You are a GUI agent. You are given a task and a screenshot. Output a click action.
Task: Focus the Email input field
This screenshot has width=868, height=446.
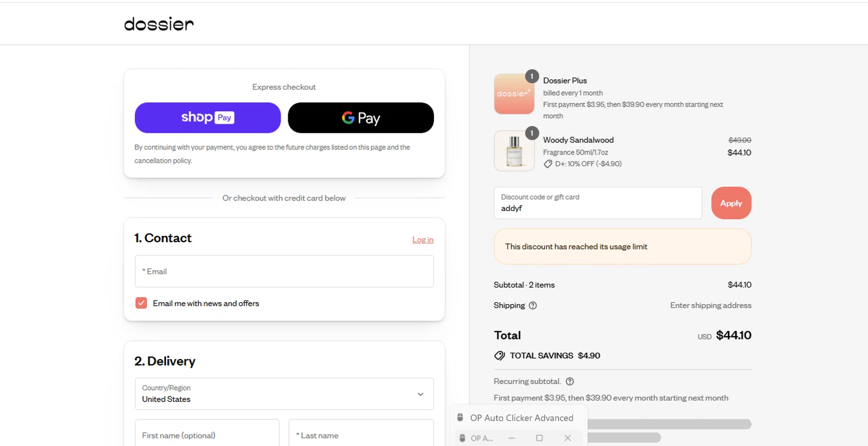click(284, 271)
